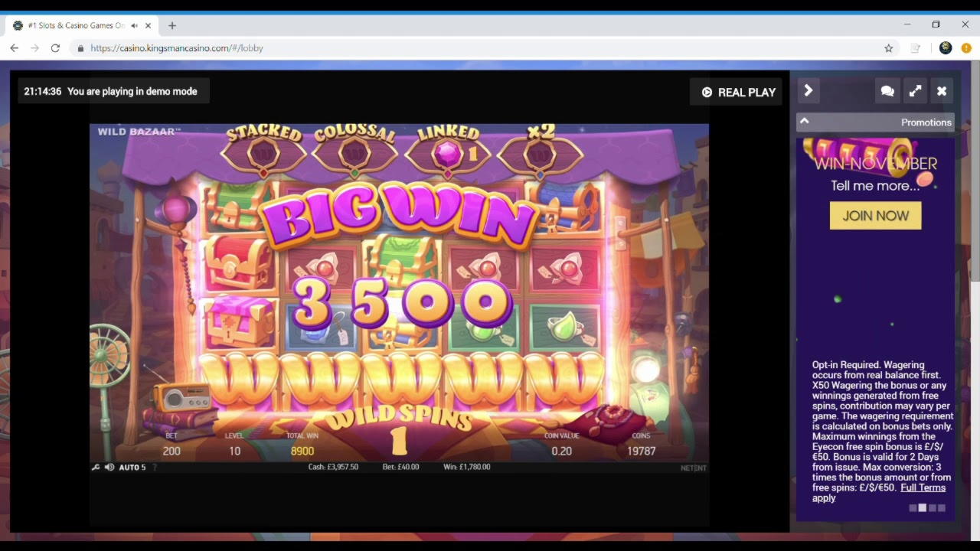
Task: Toggle fullscreen game view
Action: 915,91
